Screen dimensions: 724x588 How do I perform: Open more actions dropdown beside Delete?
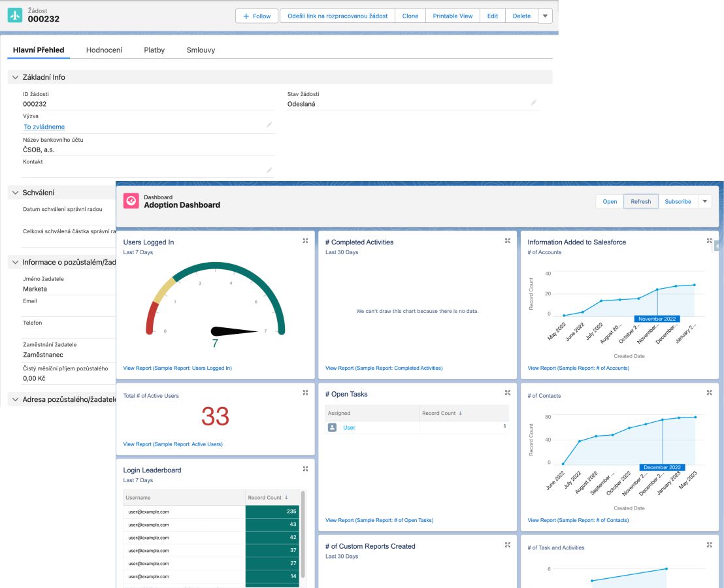click(545, 16)
